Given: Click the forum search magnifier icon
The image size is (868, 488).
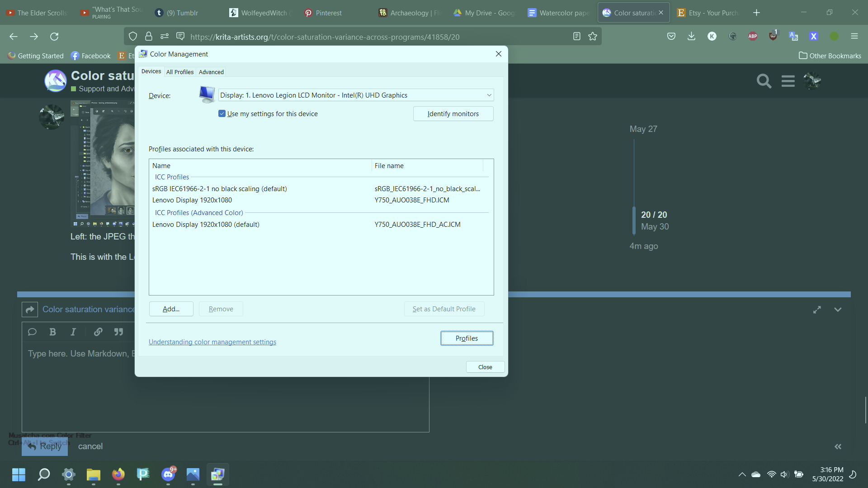Looking at the screenshot, I should pos(764,81).
